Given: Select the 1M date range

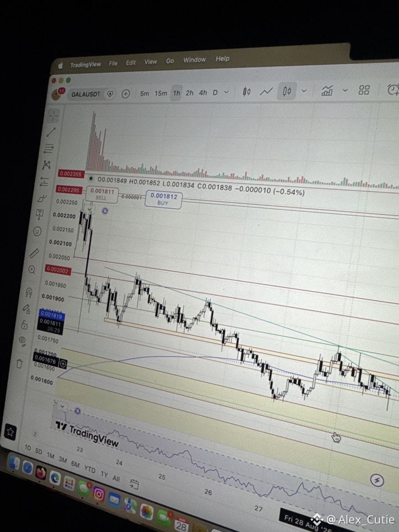Looking at the screenshot, I should (x=51, y=456).
